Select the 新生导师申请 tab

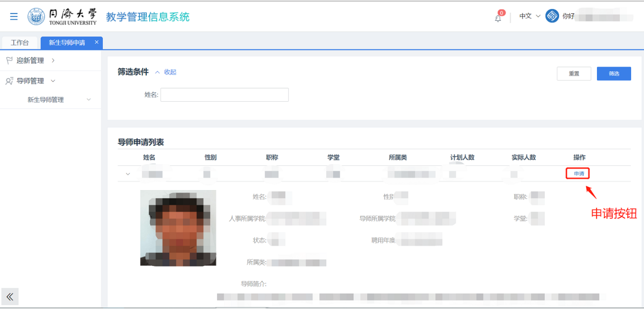[x=67, y=43]
